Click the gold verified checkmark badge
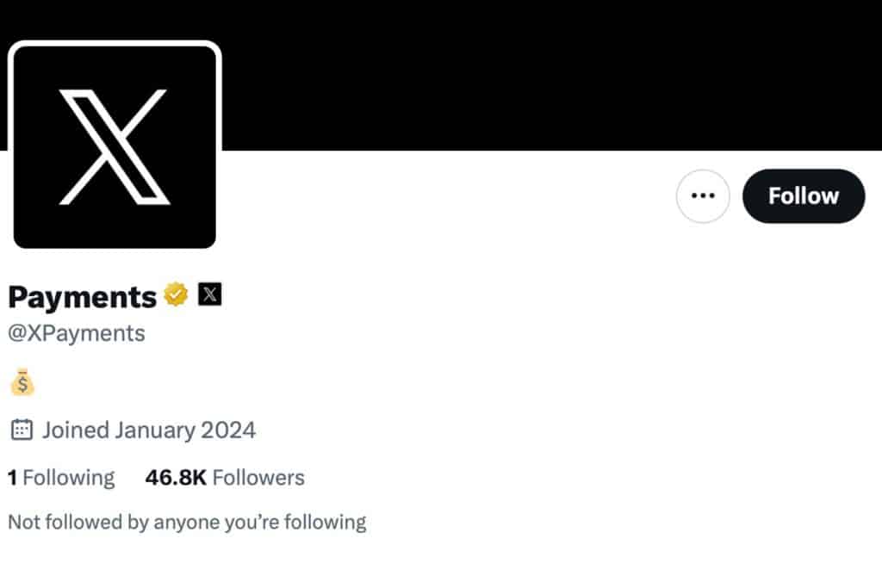 pos(177,294)
